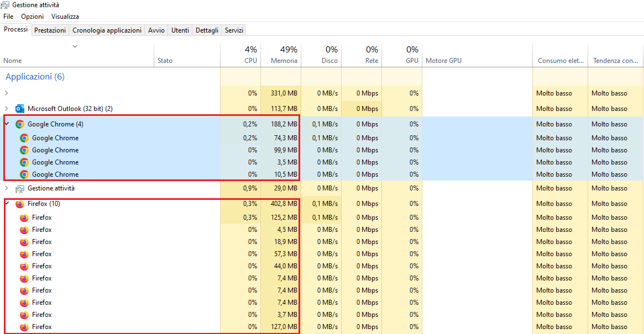Collapse the Firefox (10) group
Screen dimensions: 644x334
[7, 203]
